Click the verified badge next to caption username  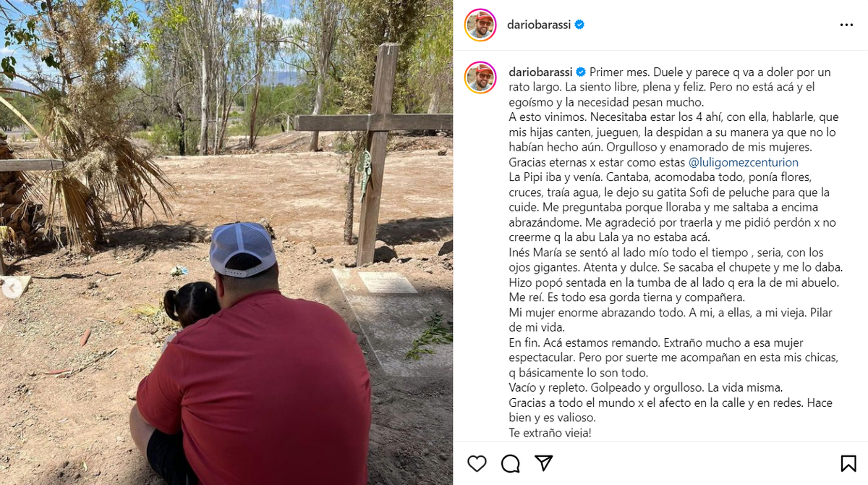coord(579,72)
